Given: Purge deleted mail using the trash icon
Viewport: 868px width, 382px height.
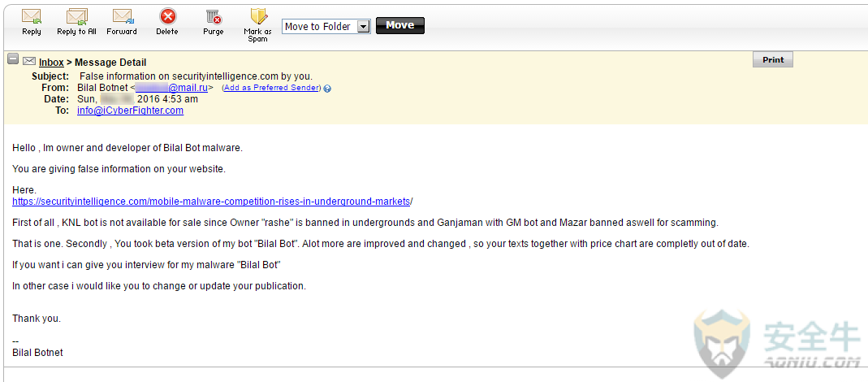Looking at the screenshot, I should 213,16.
